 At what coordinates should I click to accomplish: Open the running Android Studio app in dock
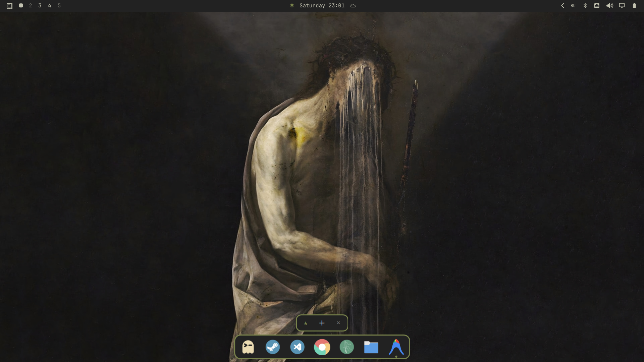tap(396, 347)
